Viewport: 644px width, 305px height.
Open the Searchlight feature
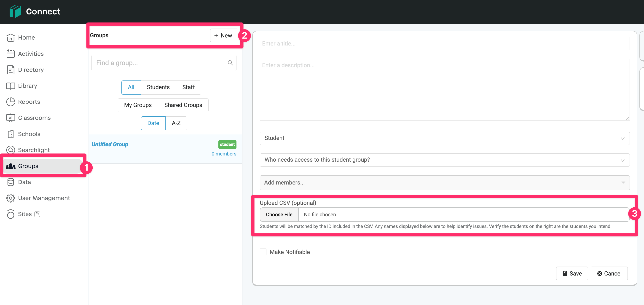click(34, 150)
